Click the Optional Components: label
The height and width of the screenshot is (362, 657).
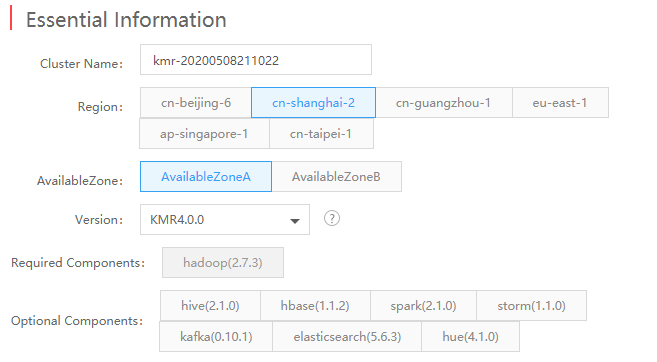[x=77, y=321]
